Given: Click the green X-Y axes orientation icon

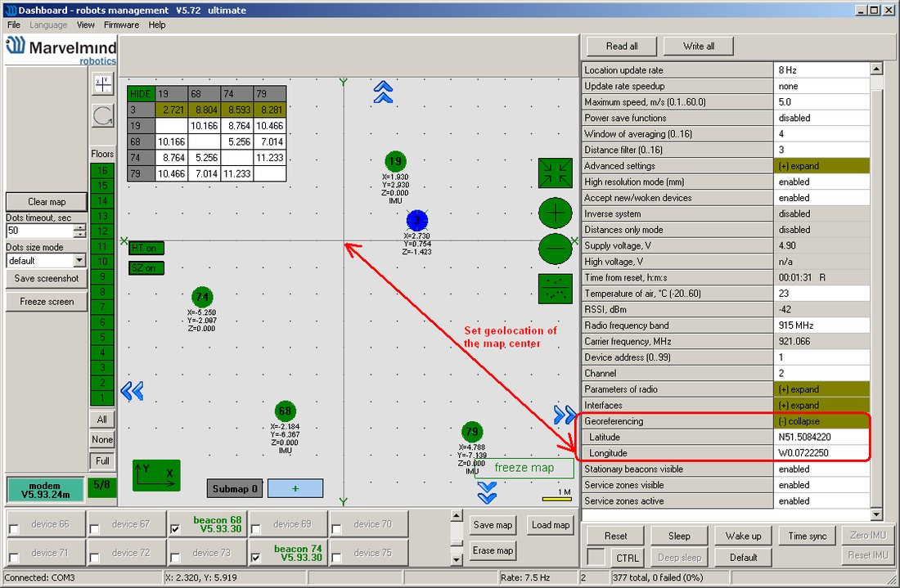Looking at the screenshot, I should (156, 475).
